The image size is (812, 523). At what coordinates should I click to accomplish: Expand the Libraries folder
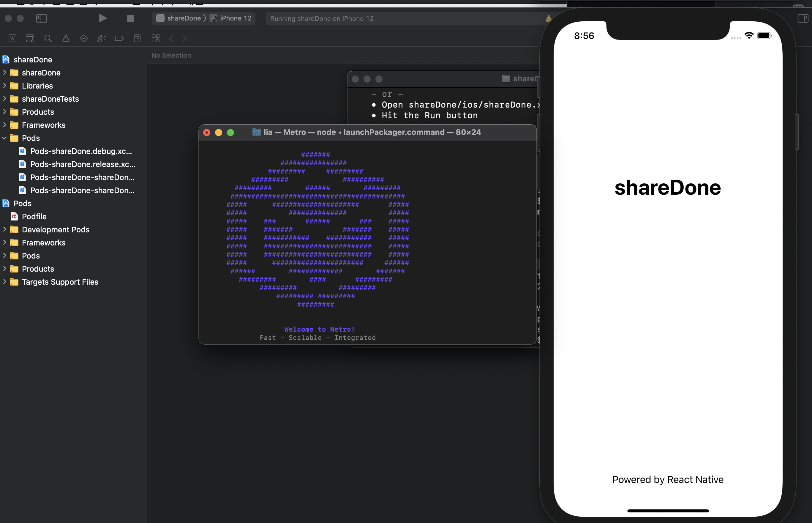[4, 86]
